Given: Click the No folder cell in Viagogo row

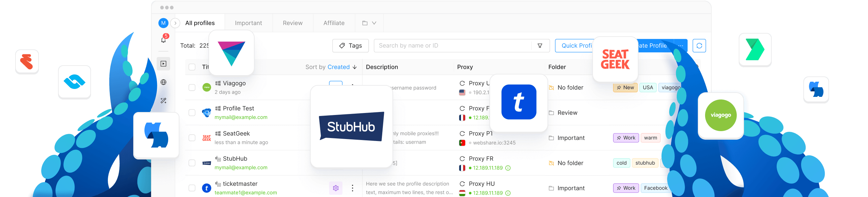Looking at the screenshot, I should 566,88.
